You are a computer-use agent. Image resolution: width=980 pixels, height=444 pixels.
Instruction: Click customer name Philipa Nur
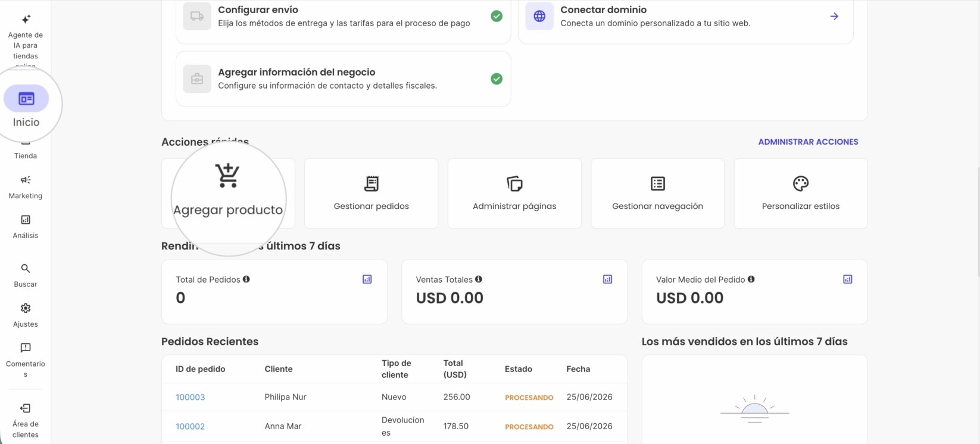(x=285, y=397)
